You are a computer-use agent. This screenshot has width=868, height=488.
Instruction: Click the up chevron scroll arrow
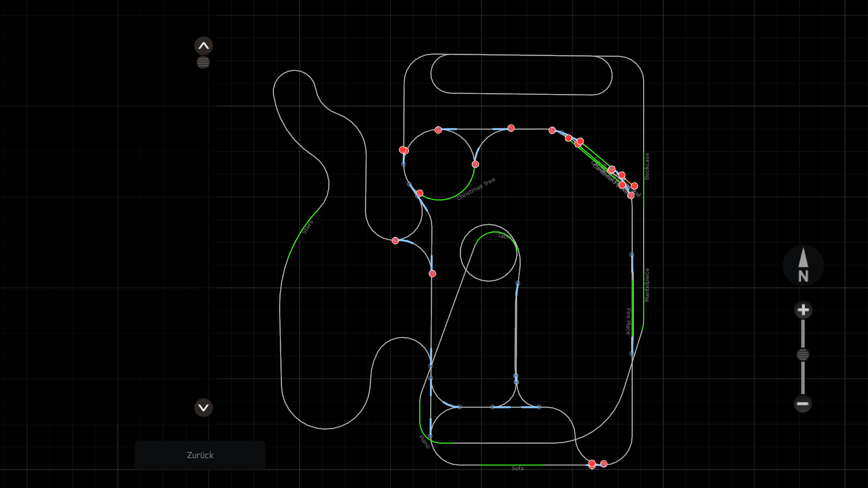[x=203, y=46]
